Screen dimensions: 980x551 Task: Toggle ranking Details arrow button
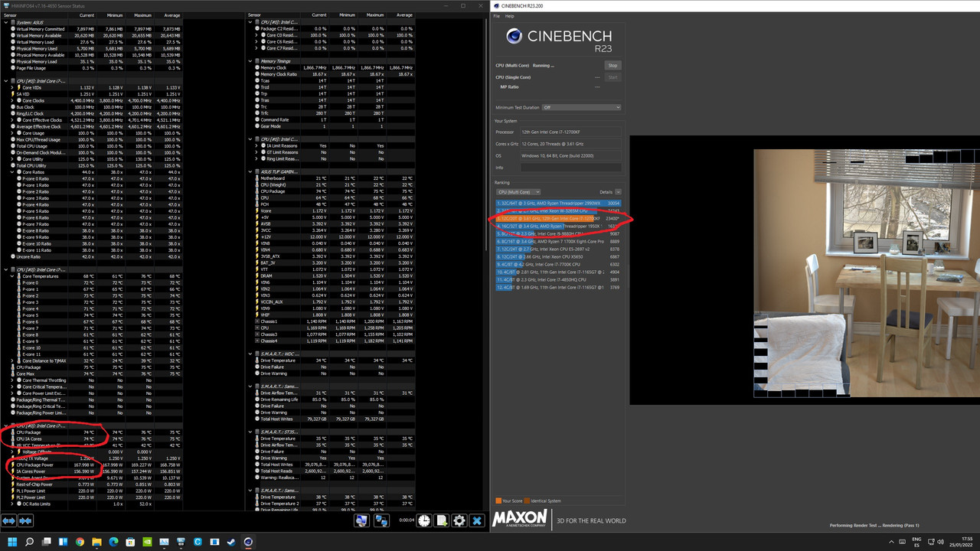(x=618, y=192)
